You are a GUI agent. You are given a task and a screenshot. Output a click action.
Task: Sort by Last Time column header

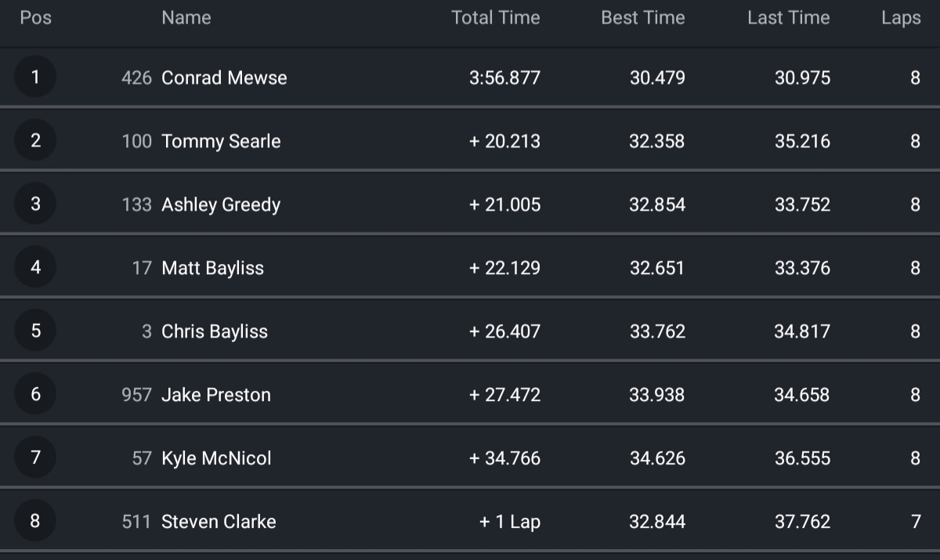(x=788, y=17)
